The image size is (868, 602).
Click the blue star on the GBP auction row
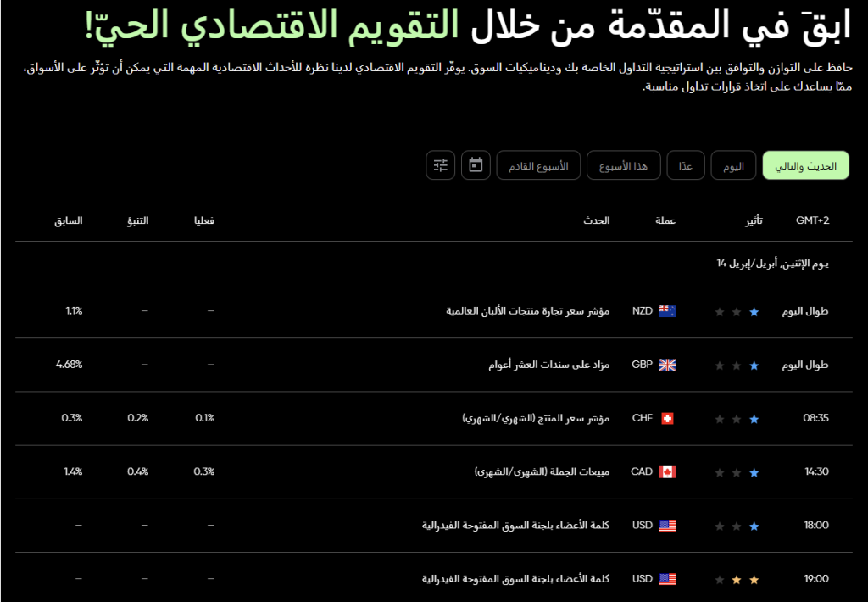click(x=754, y=365)
